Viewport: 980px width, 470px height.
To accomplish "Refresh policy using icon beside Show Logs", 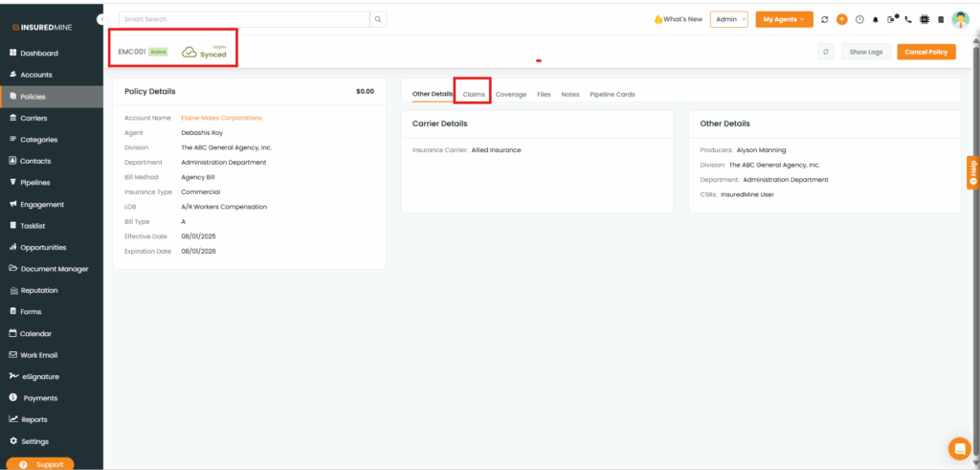I will pyautogui.click(x=825, y=52).
